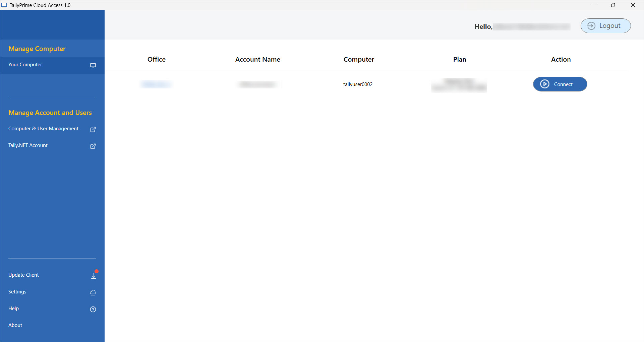The height and width of the screenshot is (342, 644).
Task: Click the Plan column header
Action: (x=460, y=59)
